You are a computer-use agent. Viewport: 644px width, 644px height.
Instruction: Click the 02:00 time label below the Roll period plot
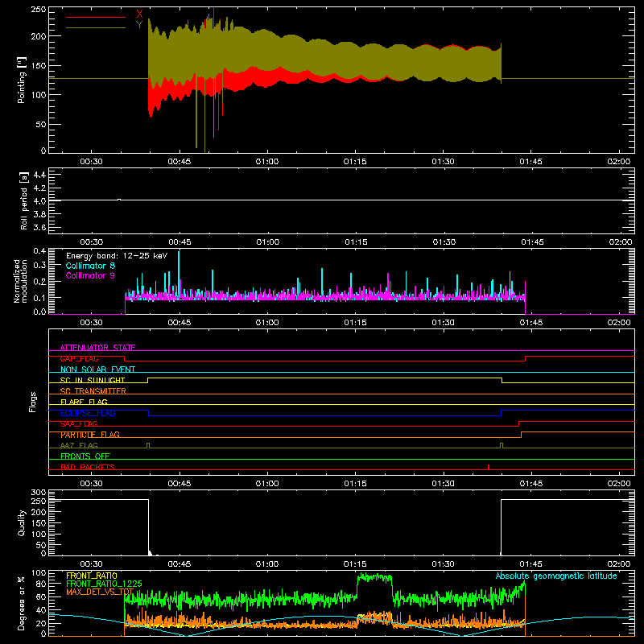tap(620, 242)
